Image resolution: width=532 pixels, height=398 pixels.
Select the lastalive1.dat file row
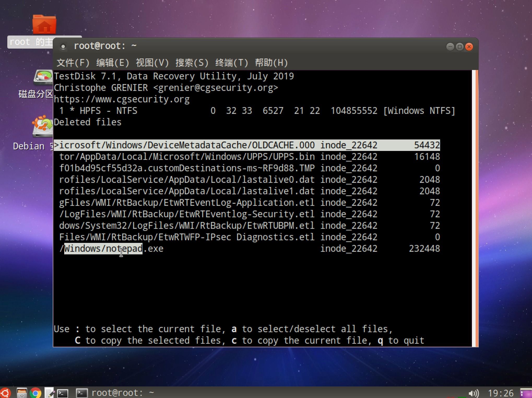[247, 191]
